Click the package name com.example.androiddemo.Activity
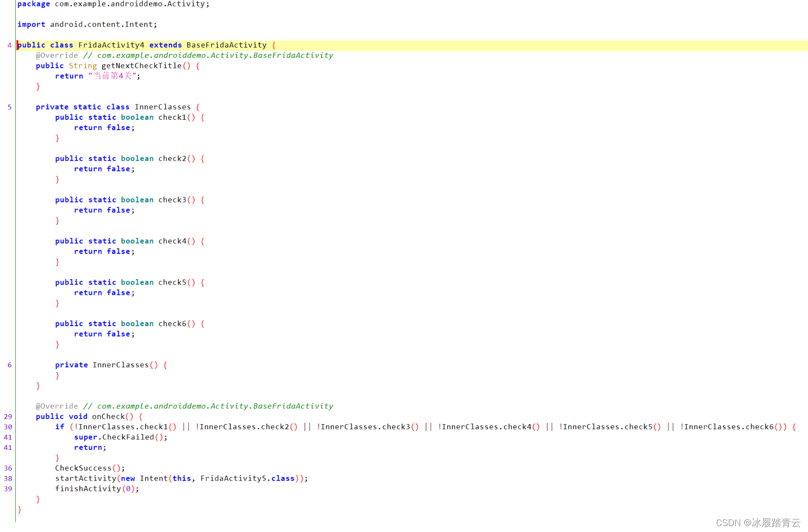Viewport: 808px width, 532px height. tap(131, 4)
